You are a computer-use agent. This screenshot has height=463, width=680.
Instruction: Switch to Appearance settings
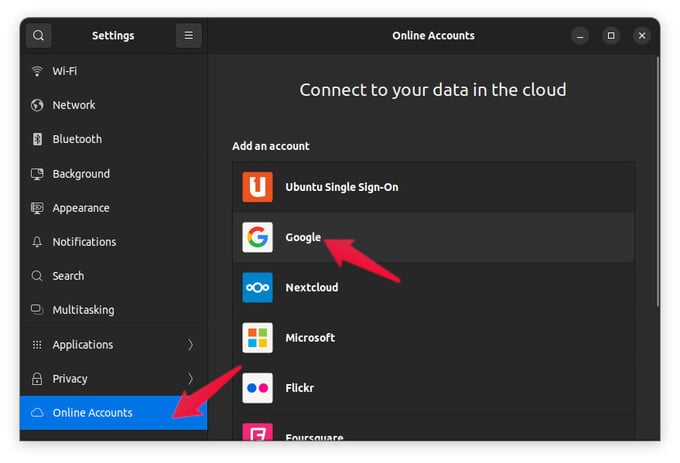pos(114,208)
